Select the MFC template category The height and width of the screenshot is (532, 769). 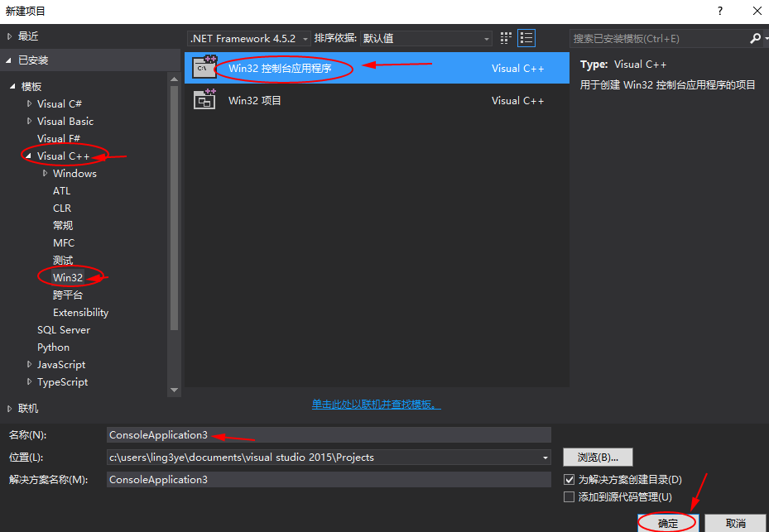(64, 242)
